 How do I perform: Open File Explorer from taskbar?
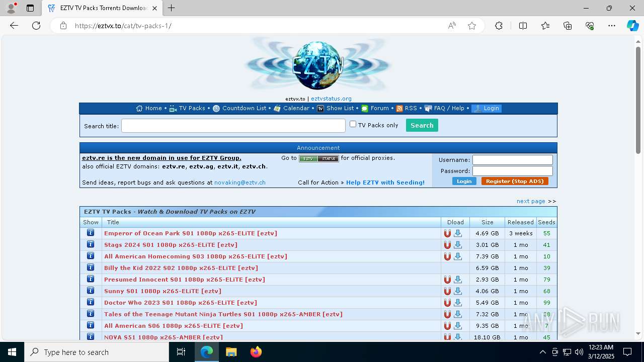(x=231, y=352)
